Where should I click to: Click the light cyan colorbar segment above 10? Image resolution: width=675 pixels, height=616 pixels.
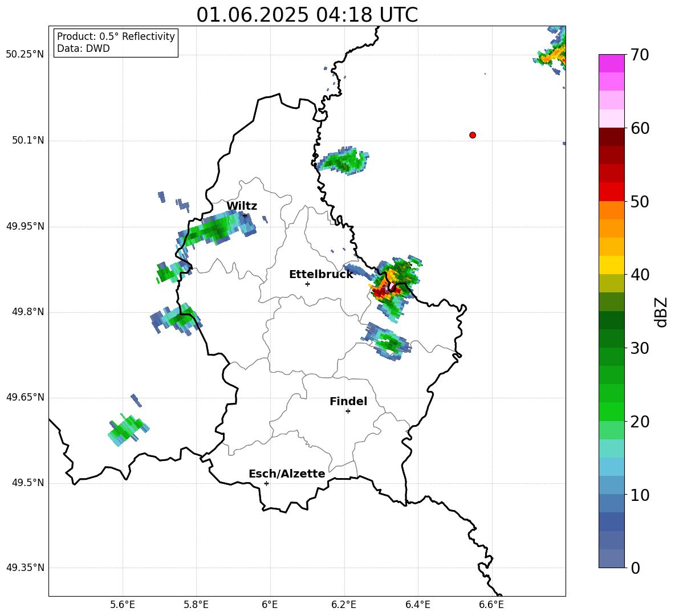(611, 467)
